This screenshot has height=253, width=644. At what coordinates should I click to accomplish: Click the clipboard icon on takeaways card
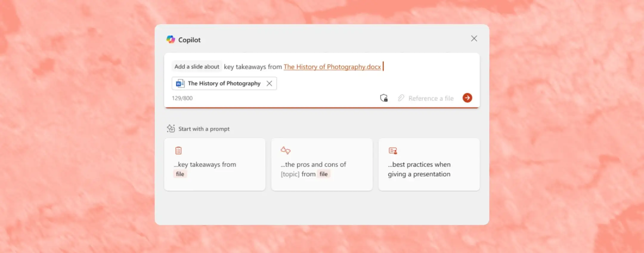coord(178,151)
